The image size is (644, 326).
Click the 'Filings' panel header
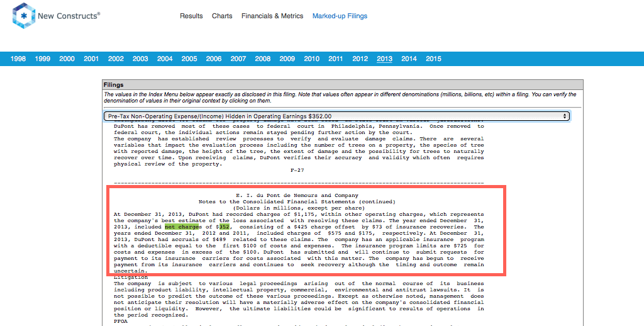tap(343, 85)
